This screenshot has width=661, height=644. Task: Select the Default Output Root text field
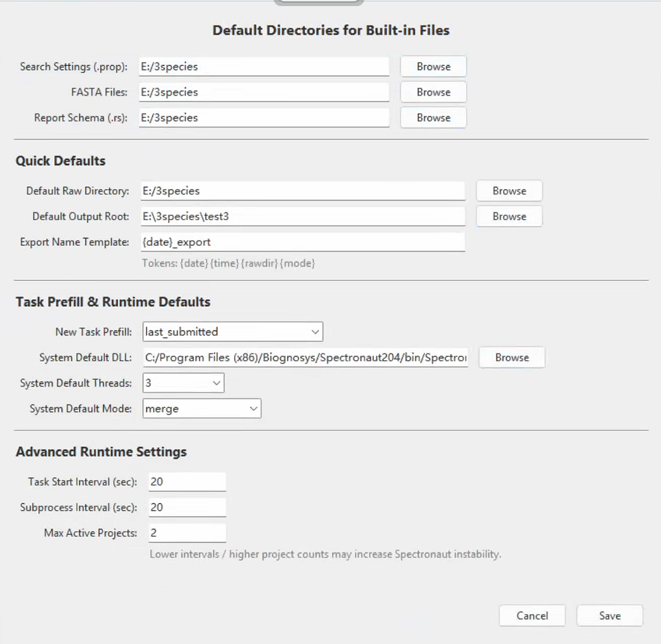coord(303,217)
